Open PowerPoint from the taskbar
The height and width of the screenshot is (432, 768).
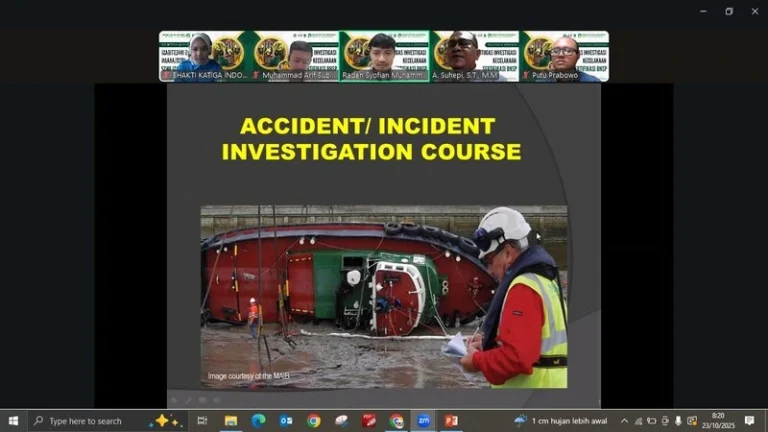click(451, 421)
